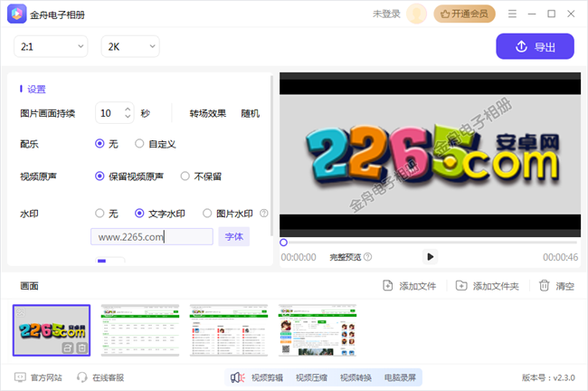
Task: Click the delete icon on first thumbnail
Action: point(81,348)
